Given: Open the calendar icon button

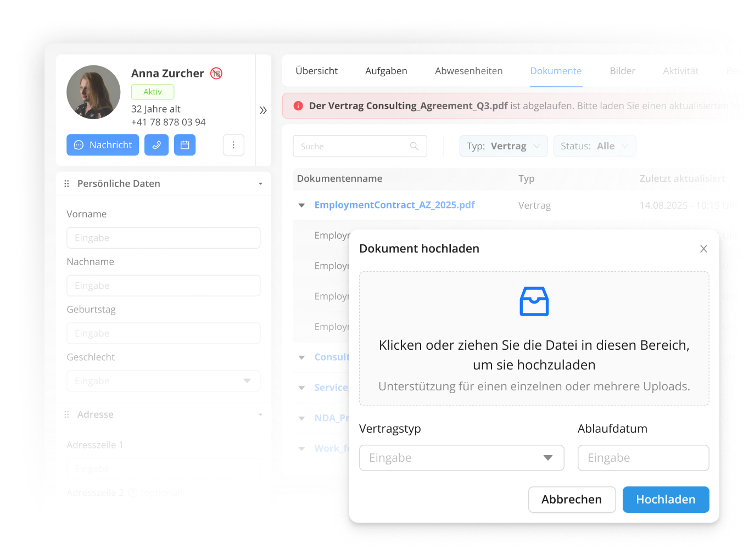Looking at the screenshot, I should pyautogui.click(x=185, y=145).
